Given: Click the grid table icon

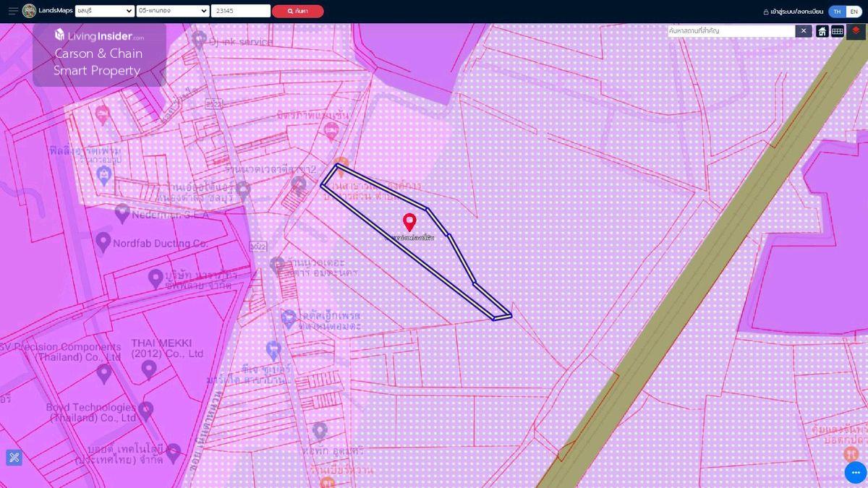Looking at the screenshot, I should pyautogui.click(x=837, y=31).
